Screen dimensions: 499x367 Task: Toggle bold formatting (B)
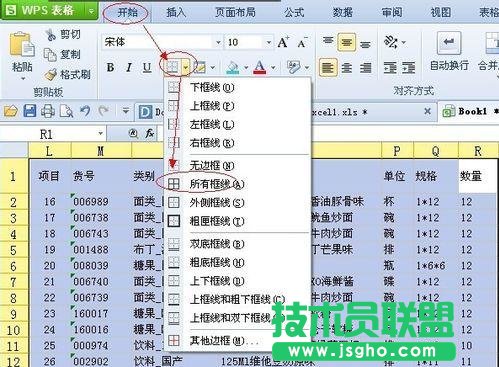tap(110, 68)
